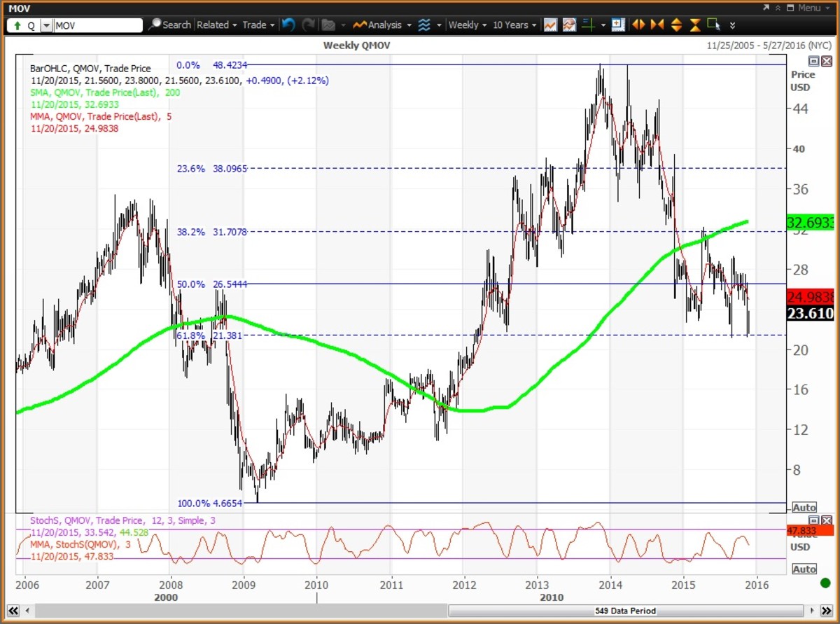Click the blue Undo arrow icon
Screen dimensions: 840x624
point(288,25)
